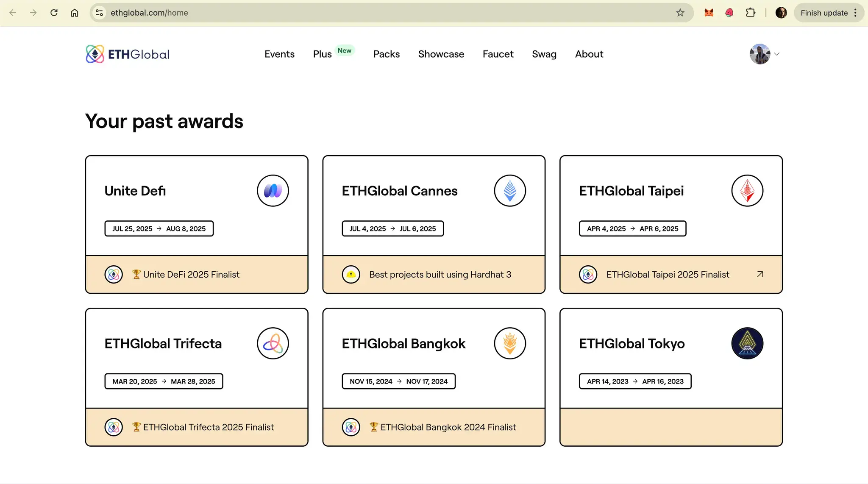Open the ETHGlobal Taipei card title

coord(632,191)
